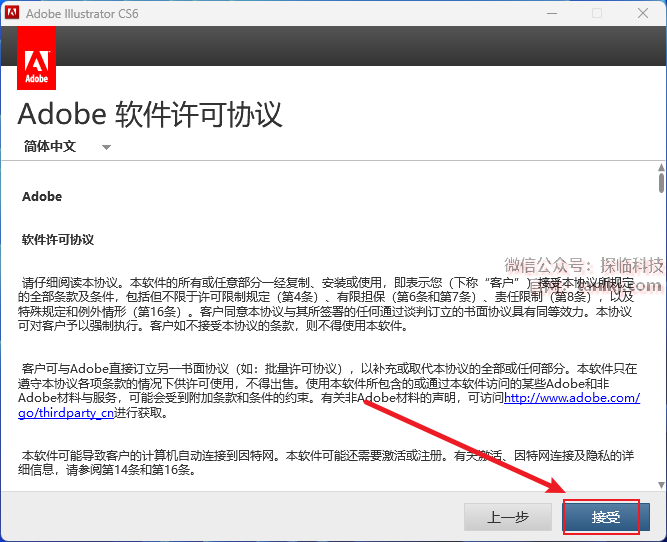Click the bold 'Adobe' license heading
Image resolution: width=667 pixels, height=542 pixels.
point(42,197)
